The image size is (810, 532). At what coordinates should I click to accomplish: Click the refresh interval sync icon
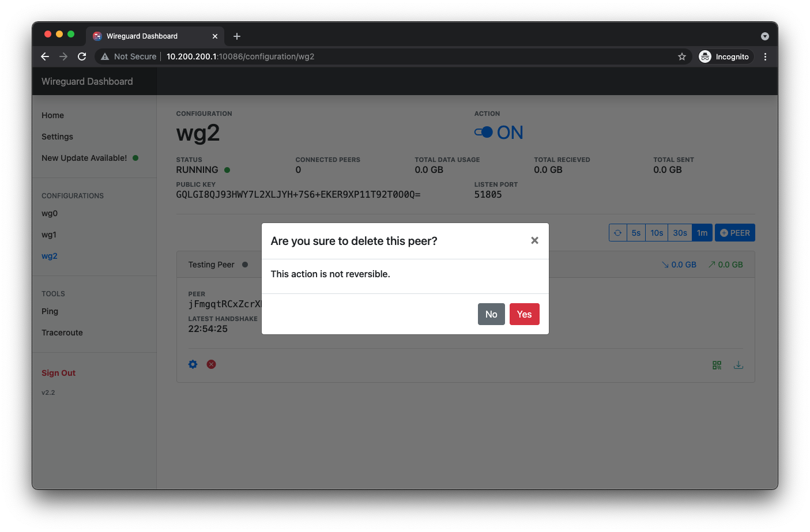[617, 233]
